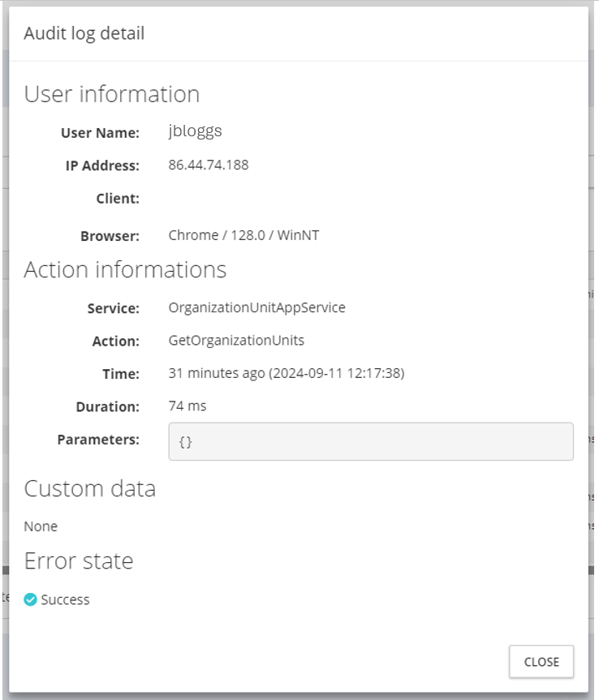The image size is (599, 700).
Task: Click the Action informations heading
Action: (125, 269)
